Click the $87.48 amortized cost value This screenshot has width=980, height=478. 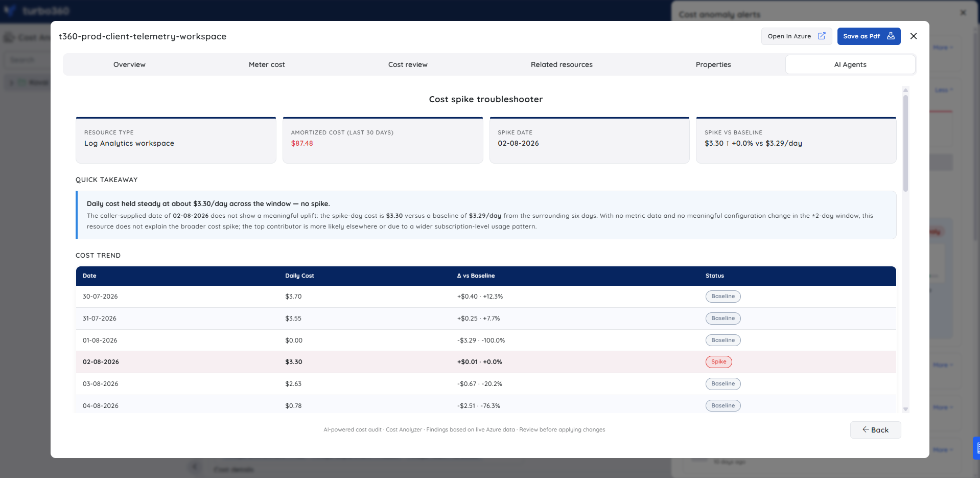point(302,144)
